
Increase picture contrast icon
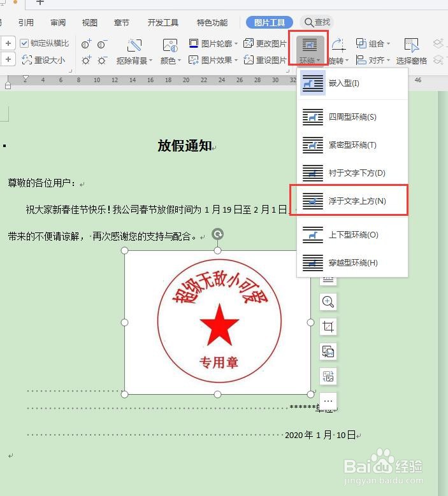(86, 44)
